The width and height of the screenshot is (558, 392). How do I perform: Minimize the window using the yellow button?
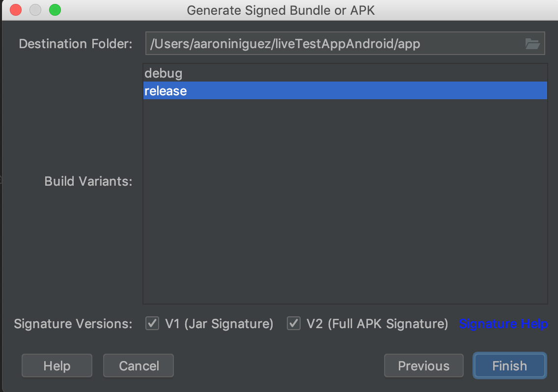click(x=35, y=10)
